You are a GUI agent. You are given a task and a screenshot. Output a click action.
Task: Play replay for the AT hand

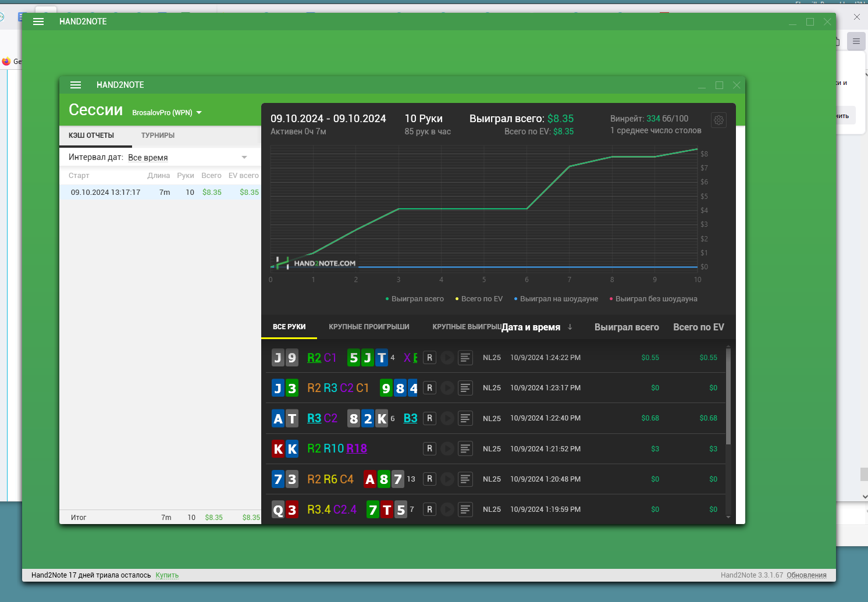(447, 418)
